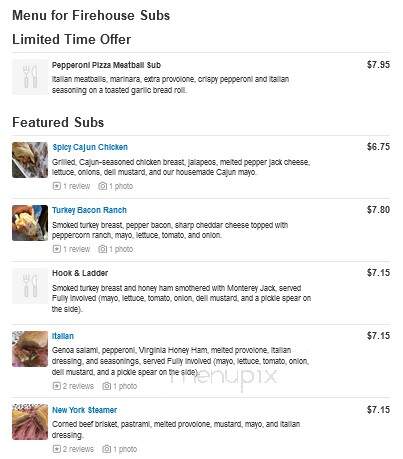The width and height of the screenshot is (403, 459).
Task: Click the Spicy Cajun Chicken photo thumbnail
Action: pyautogui.click(x=30, y=160)
